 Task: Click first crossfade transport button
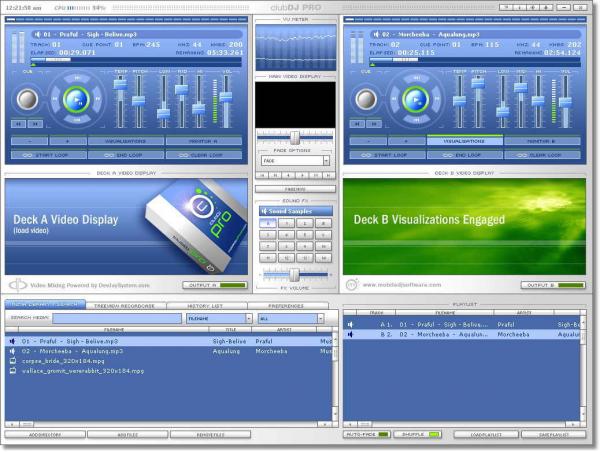point(262,175)
